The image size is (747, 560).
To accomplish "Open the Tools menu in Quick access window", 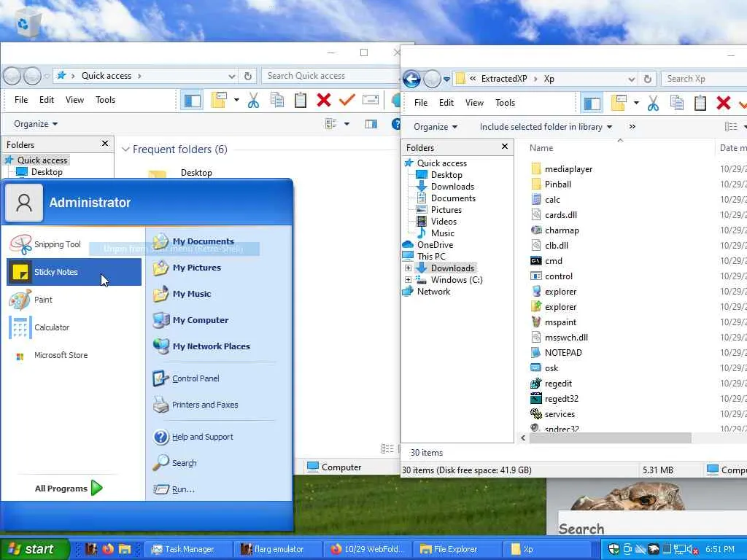I will tap(105, 100).
